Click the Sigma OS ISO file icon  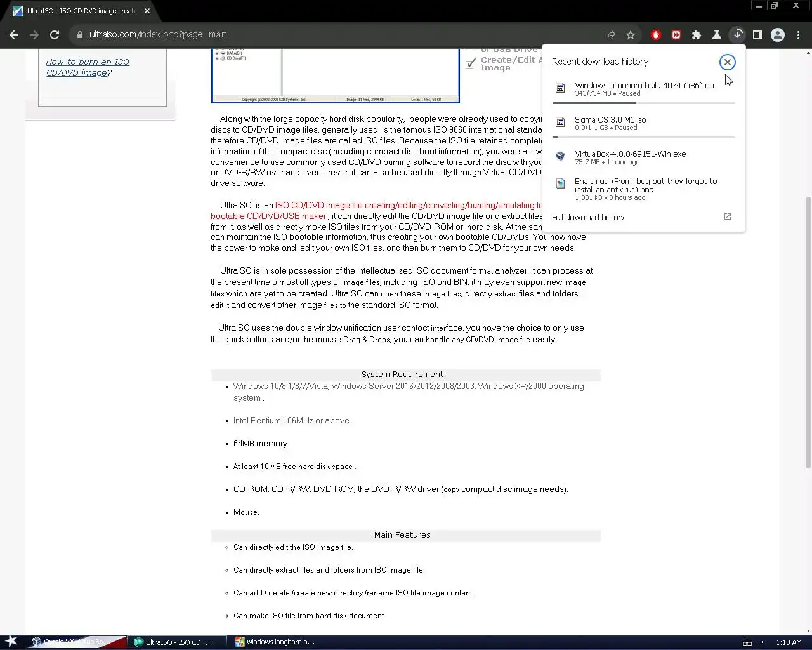coord(560,122)
